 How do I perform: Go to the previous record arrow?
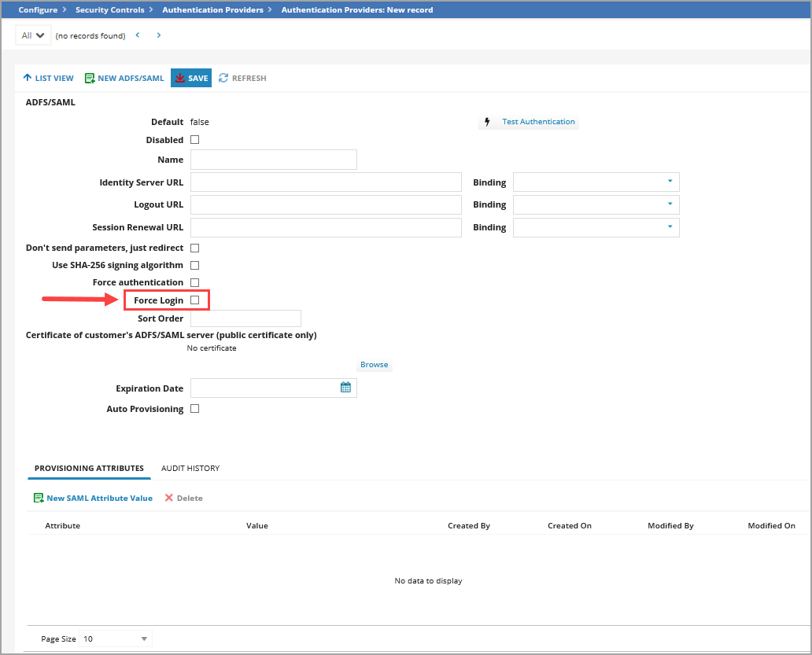[138, 35]
